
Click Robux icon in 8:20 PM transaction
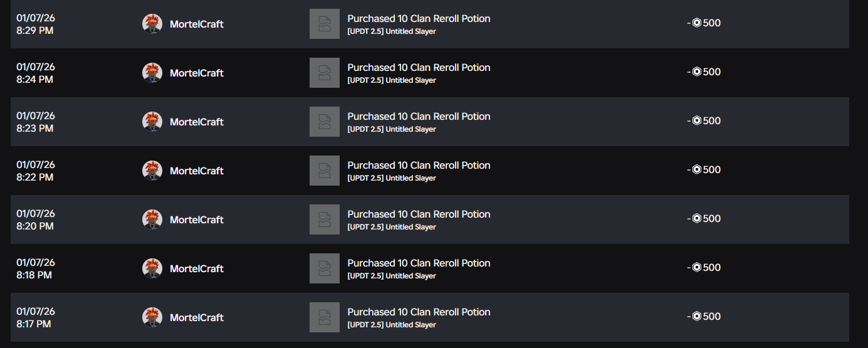point(696,219)
